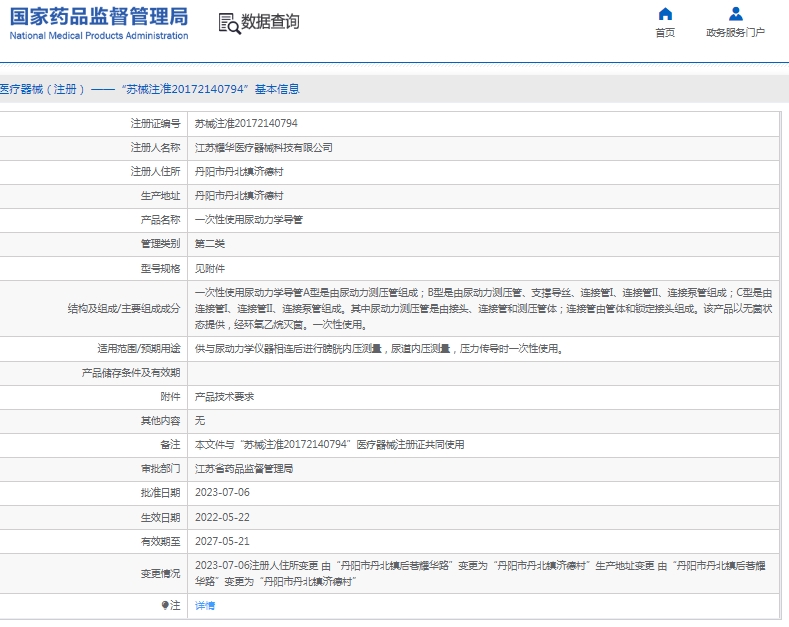The image size is (789, 627).
Task: Click National Medical Products Administration text
Action: pos(99,36)
